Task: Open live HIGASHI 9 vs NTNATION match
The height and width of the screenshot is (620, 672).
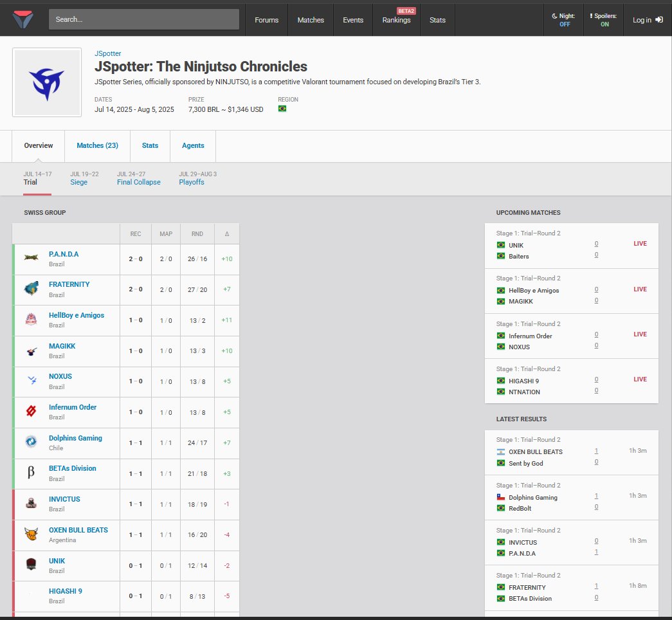Action: (x=571, y=381)
